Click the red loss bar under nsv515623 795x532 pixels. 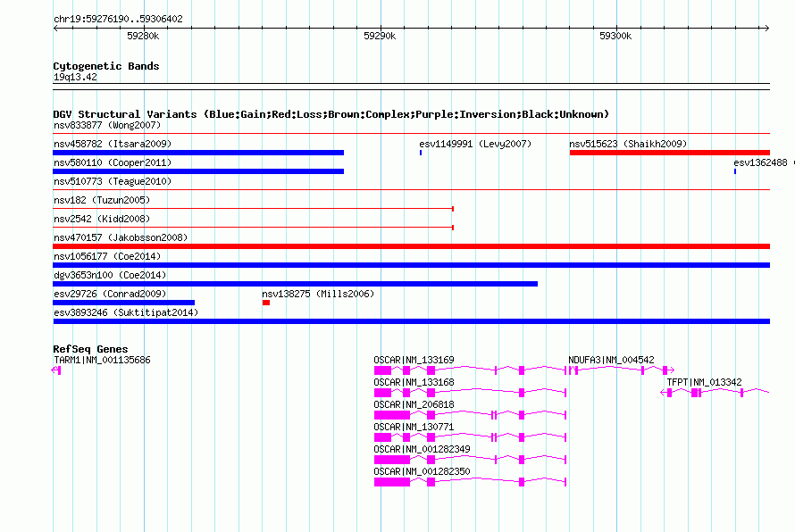670,153
